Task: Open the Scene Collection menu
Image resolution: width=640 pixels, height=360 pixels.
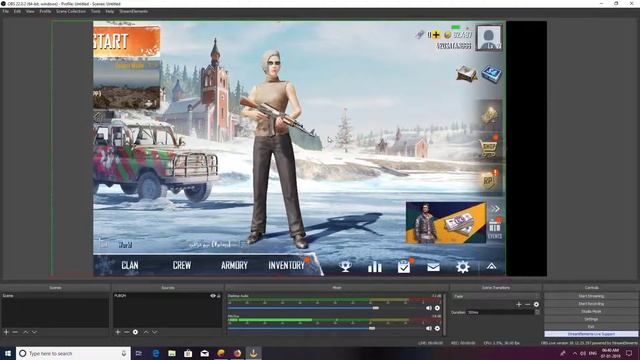Action: [x=71, y=11]
